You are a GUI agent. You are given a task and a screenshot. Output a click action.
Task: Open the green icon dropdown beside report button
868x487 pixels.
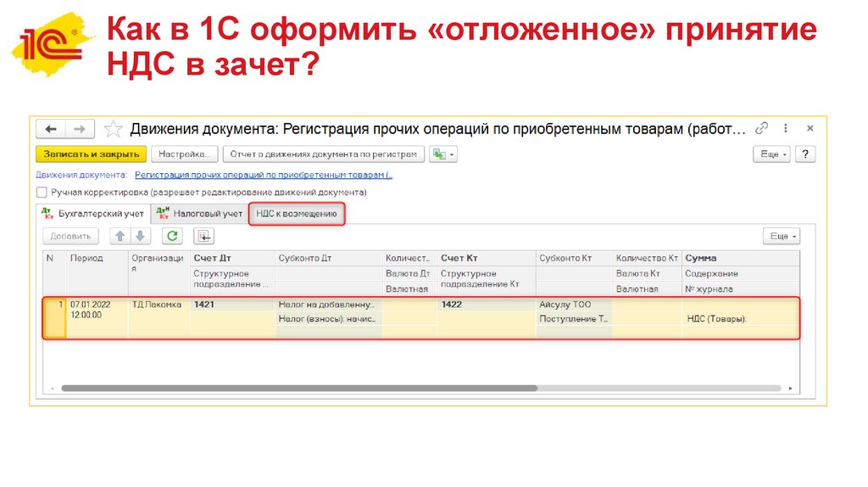[x=443, y=154]
